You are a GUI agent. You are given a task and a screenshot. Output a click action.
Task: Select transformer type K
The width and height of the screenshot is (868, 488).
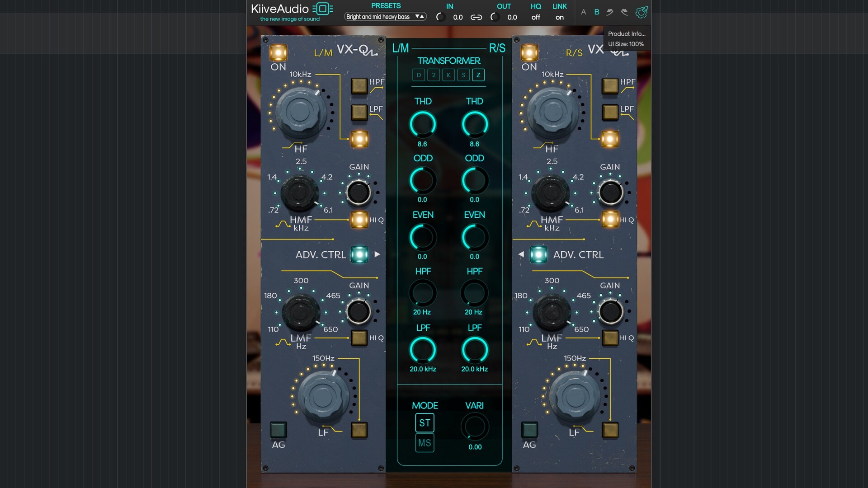pyautogui.click(x=448, y=75)
